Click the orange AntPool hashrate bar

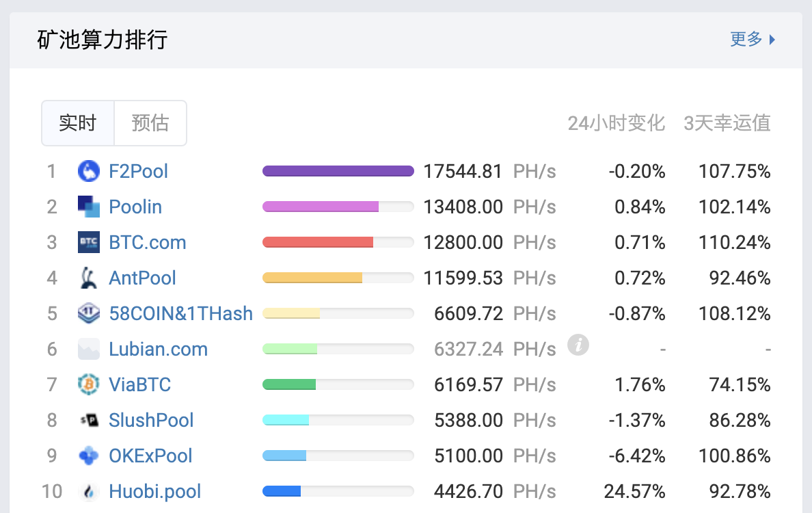point(312,278)
